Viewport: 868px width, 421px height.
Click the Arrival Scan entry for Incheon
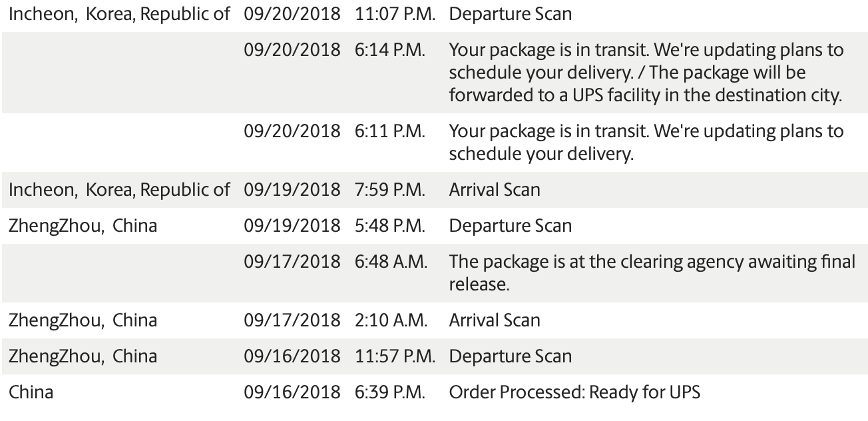[x=495, y=190]
